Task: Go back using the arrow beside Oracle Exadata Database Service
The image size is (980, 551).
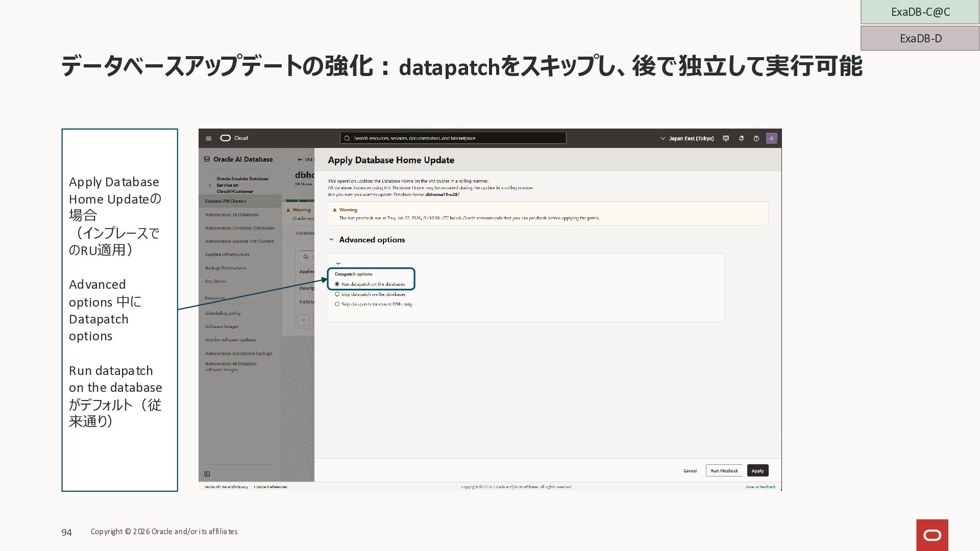Action: coord(210,185)
